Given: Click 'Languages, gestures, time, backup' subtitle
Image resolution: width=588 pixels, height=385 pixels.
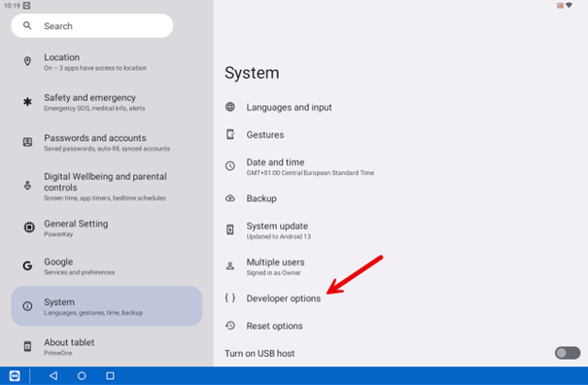Looking at the screenshot, I should [93, 313].
